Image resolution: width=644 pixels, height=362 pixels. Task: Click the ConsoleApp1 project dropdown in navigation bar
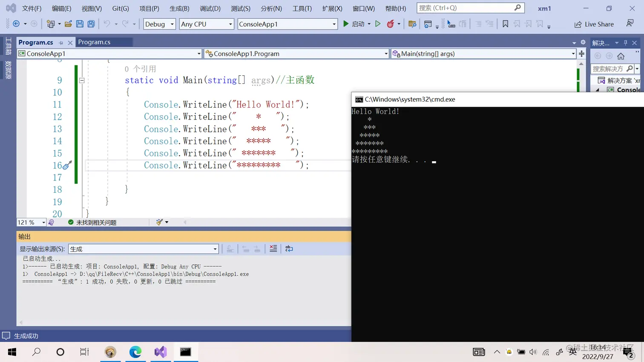[109, 54]
